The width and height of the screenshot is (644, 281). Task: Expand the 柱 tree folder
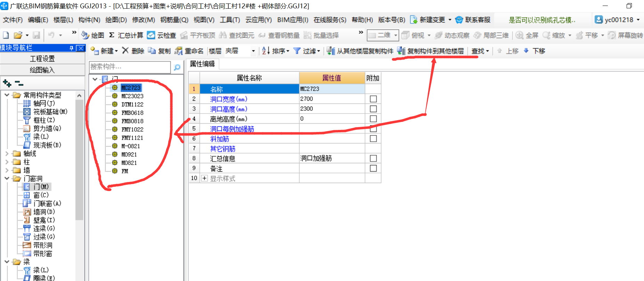(x=7, y=162)
